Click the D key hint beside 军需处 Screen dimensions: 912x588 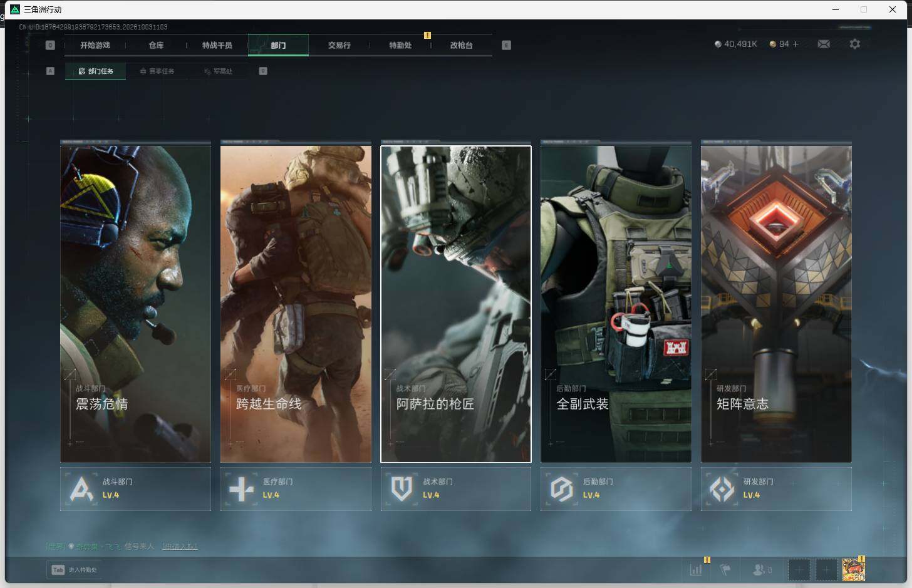coord(263,71)
